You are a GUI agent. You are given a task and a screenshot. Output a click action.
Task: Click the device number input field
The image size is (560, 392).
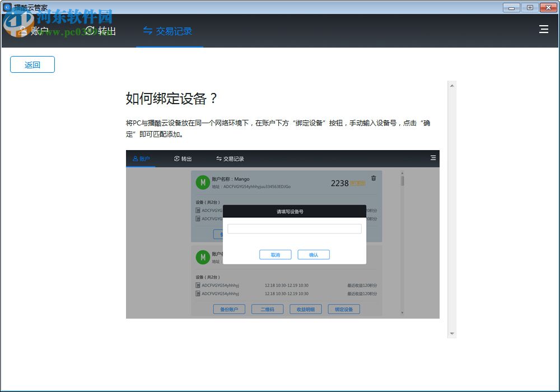pos(295,228)
